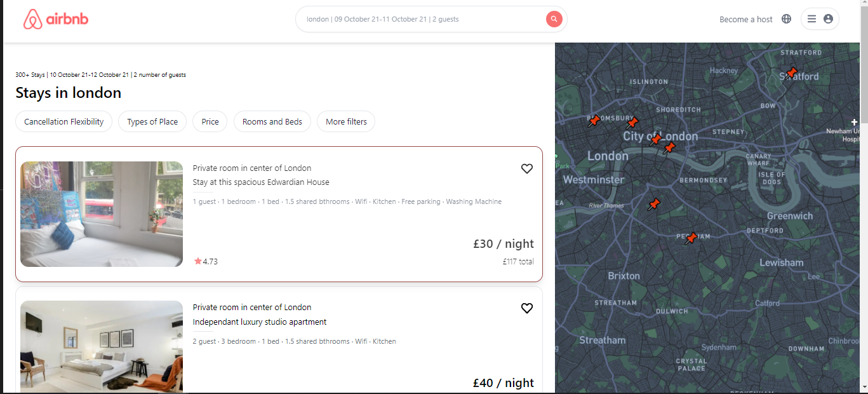The width and height of the screenshot is (868, 394).
Task: Open the Edwardian House listing photo
Action: pyautogui.click(x=102, y=214)
